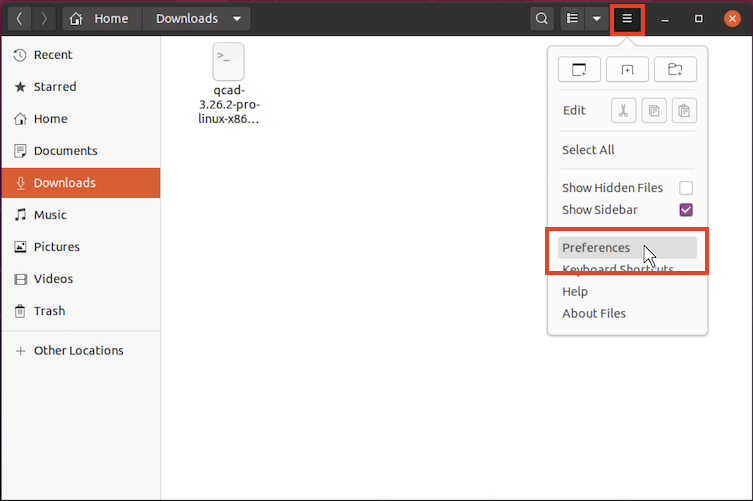The image size is (753, 501).
Task: Choose Select All in the menu
Action: click(588, 150)
